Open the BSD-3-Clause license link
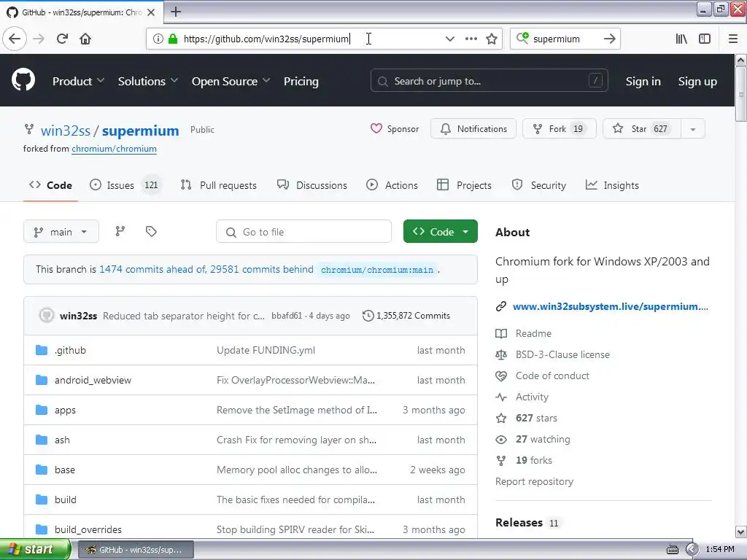The height and width of the screenshot is (560, 747). [x=562, y=354]
